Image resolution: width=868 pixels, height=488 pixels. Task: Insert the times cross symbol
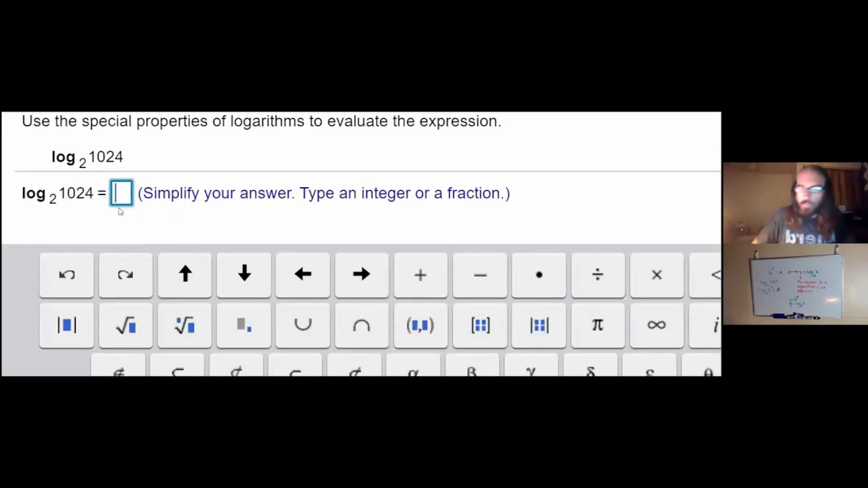coord(656,275)
